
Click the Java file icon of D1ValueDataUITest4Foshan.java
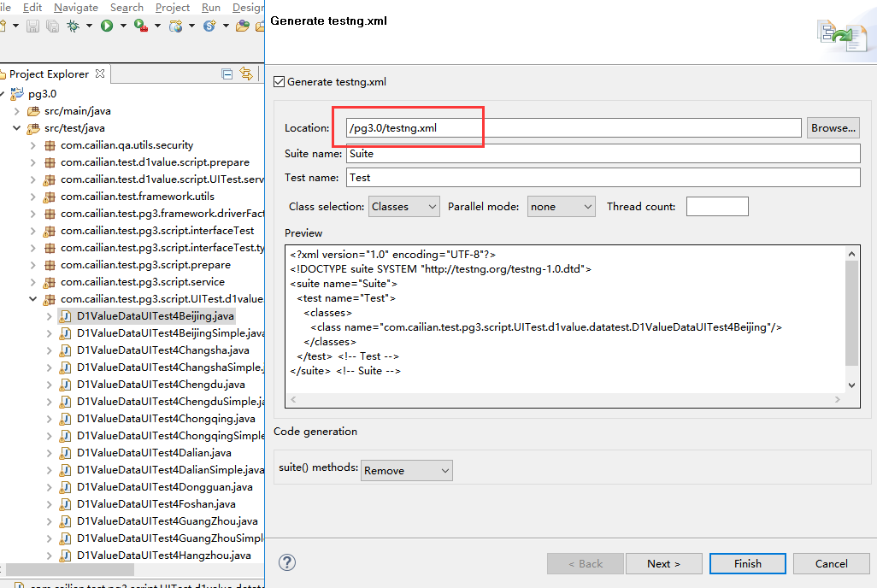(x=66, y=504)
